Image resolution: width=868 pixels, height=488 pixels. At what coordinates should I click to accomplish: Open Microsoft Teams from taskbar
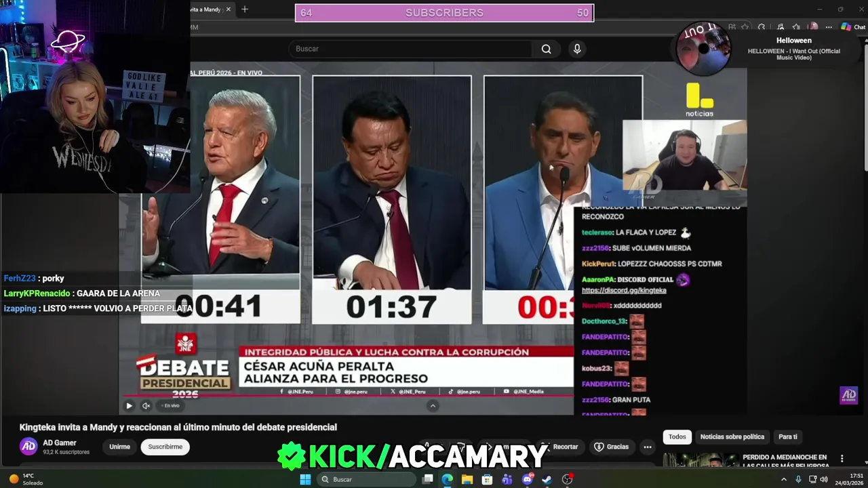507,479
